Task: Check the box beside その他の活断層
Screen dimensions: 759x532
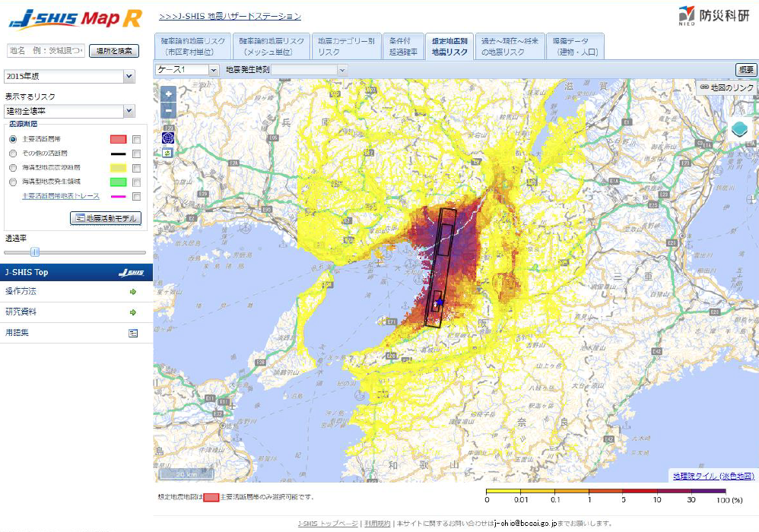Action: [136, 154]
